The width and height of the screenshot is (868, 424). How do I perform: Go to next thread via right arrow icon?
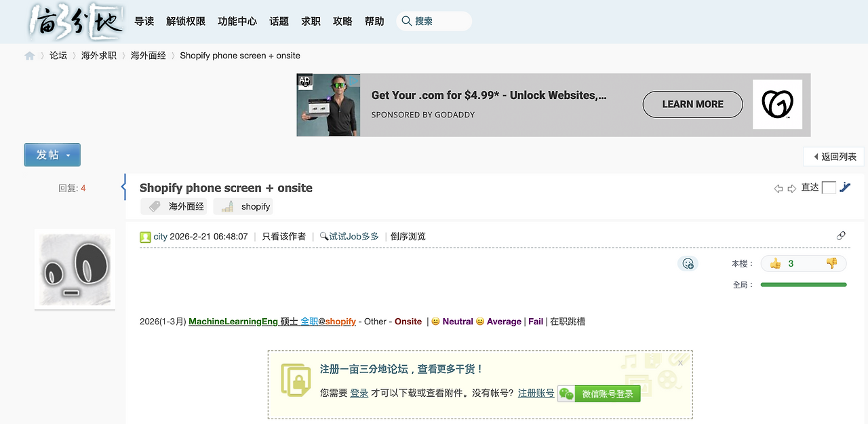coord(791,188)
